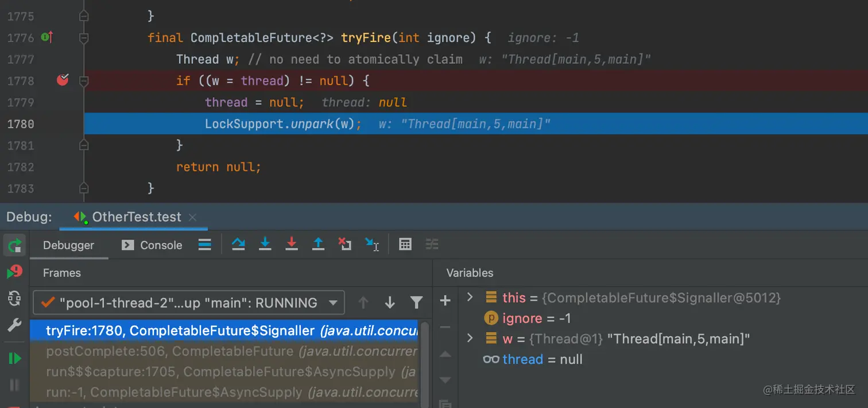Resume program with green play icon
Screen dimensions: 868x408
coord(14,359)
